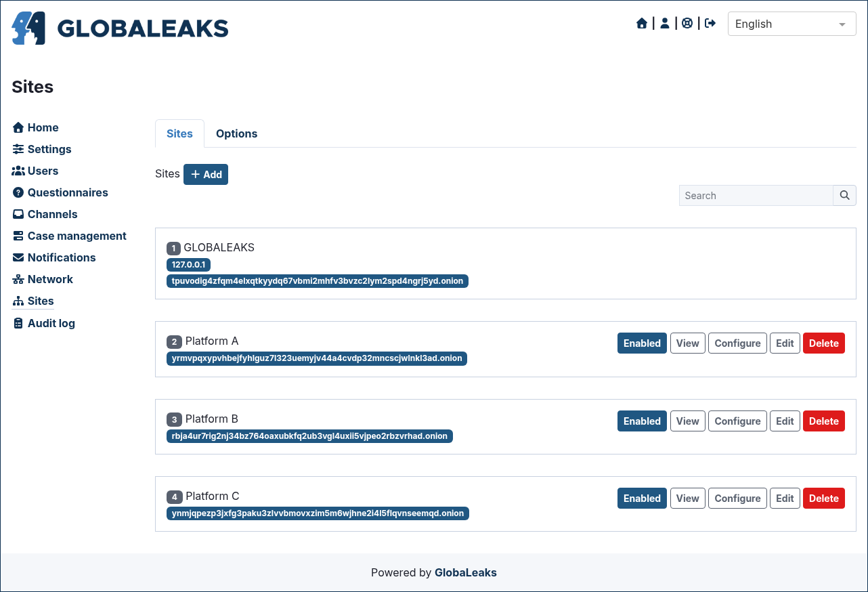Toggle Enabled button for Platform A

[x=642, y=343]
